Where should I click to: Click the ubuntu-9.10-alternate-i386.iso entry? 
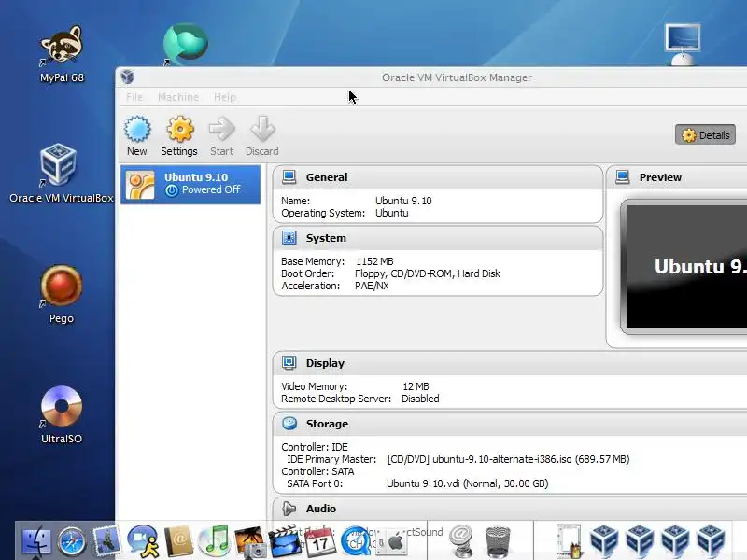pyautogui.click(x=508, y=459)
